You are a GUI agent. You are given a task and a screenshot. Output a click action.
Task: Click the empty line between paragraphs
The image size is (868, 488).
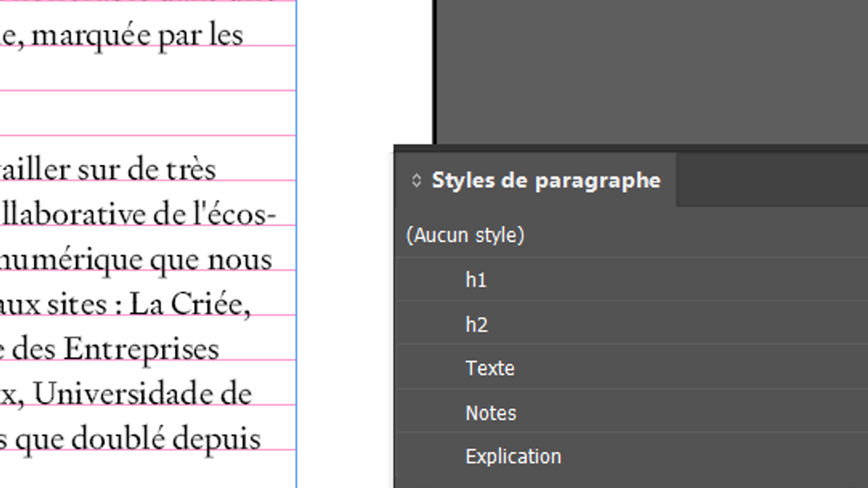[136, 114]
